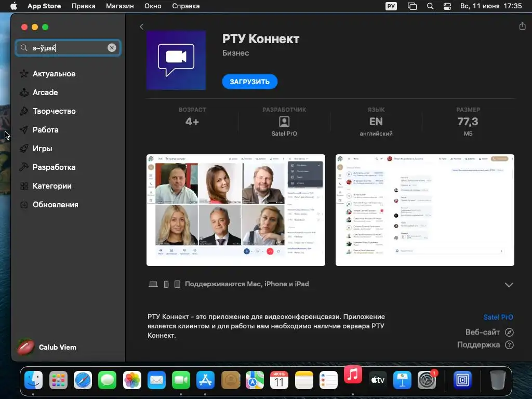
Task: Open the Окно menu
Action: 153,6
